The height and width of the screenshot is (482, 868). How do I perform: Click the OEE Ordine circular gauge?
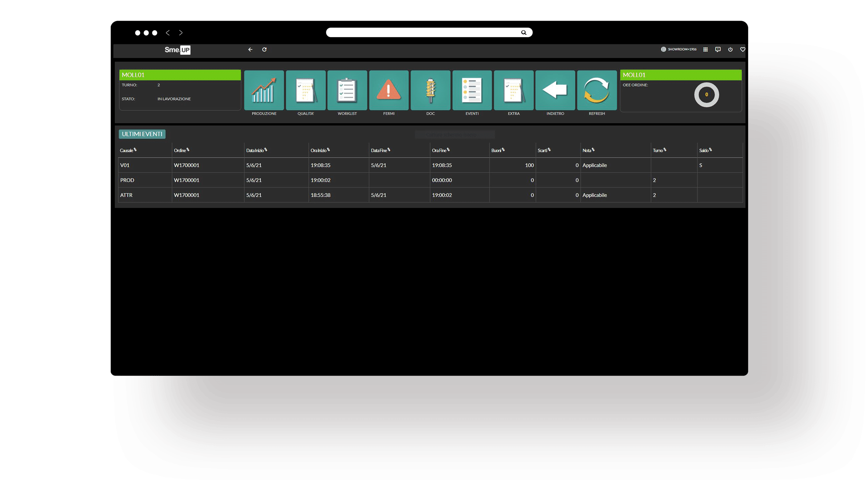[x=706, y=95]
